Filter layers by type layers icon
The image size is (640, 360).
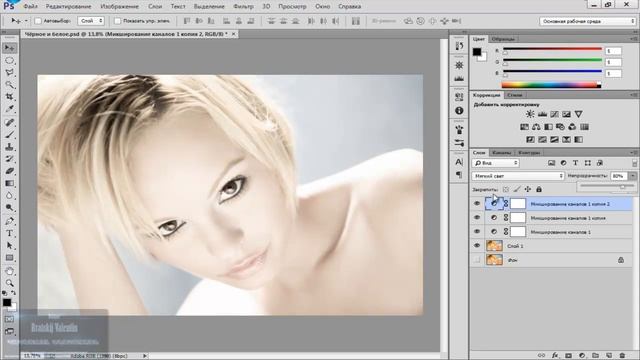pyautogui.click(x=576, y=163)
